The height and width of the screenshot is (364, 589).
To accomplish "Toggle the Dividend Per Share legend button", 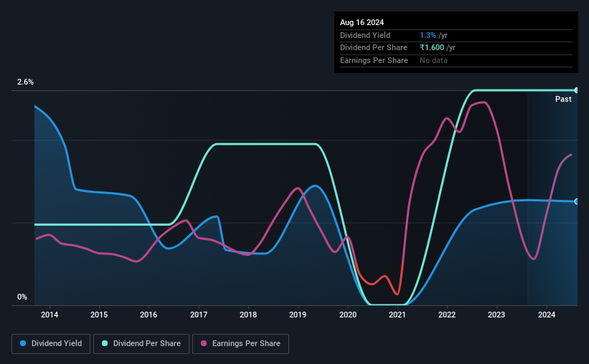I will pyautogui.click(x=141, y=344).
